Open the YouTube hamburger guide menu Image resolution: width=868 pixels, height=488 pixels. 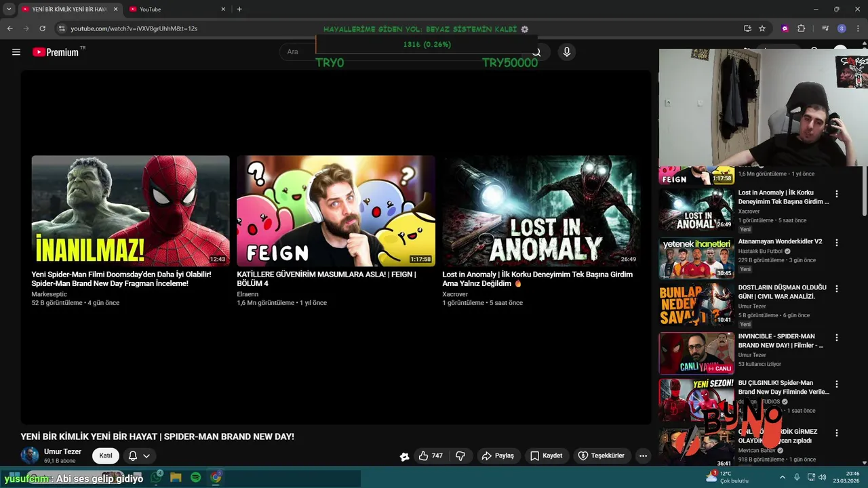coord(16,52)
